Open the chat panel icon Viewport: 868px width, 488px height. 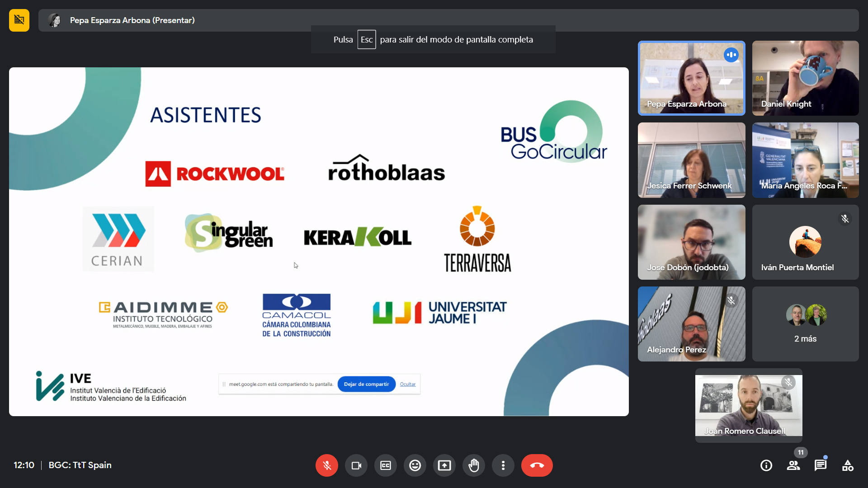pos(821,465)
